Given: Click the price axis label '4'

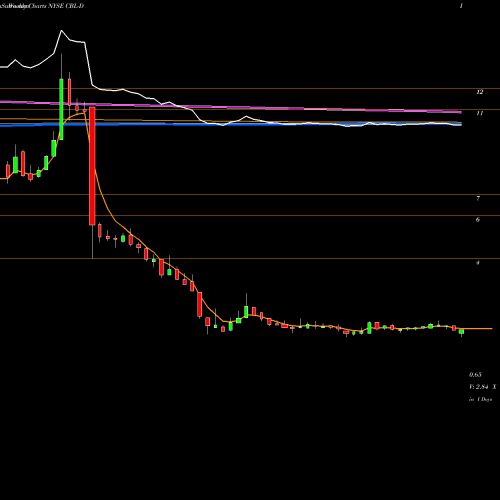Looking at the screenshot, I should tap(478, 263).
